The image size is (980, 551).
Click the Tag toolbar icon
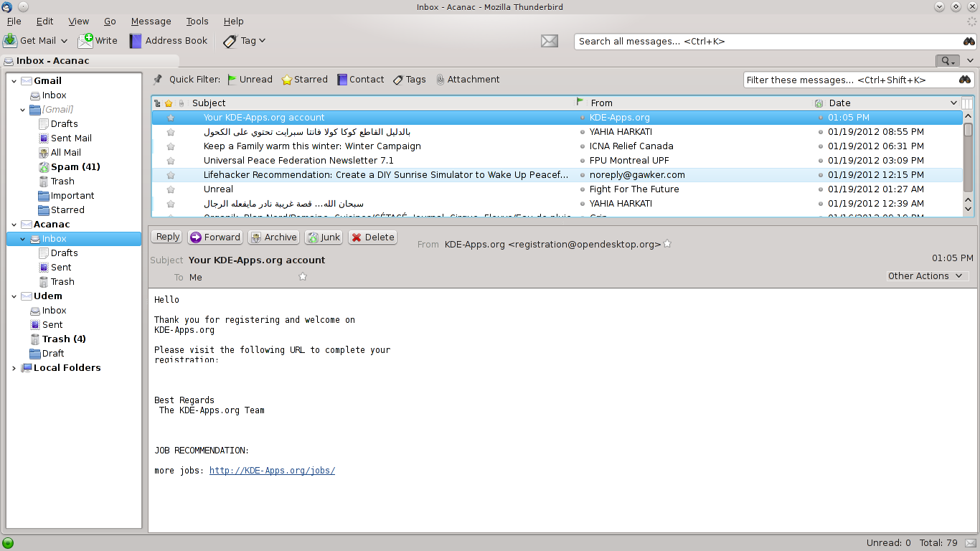tap(230, 41)
